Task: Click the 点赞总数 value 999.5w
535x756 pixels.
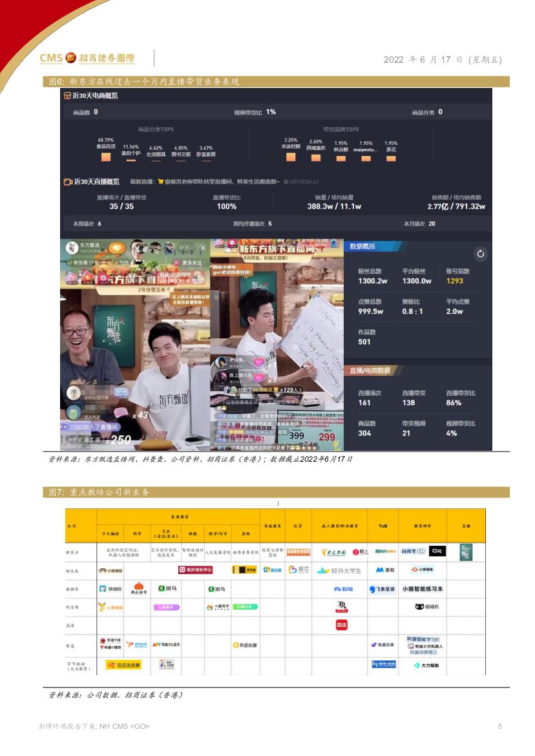Action: [x=370, y=312]
